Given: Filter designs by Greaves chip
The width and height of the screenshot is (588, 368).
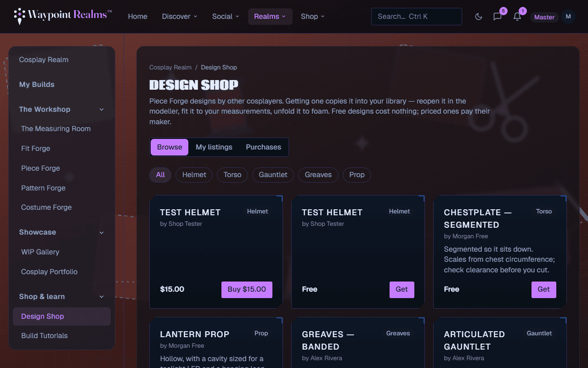Looking at the screenshot, I should [x=318, y=175].
